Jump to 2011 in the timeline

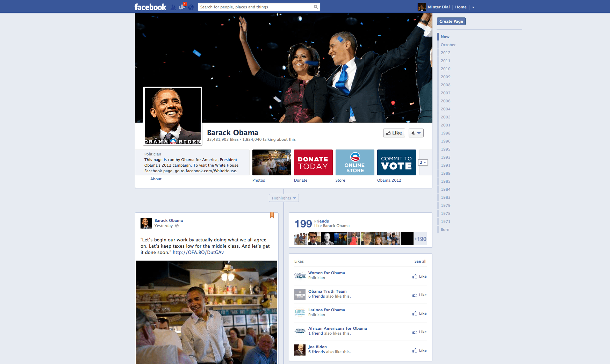point(446,61)
